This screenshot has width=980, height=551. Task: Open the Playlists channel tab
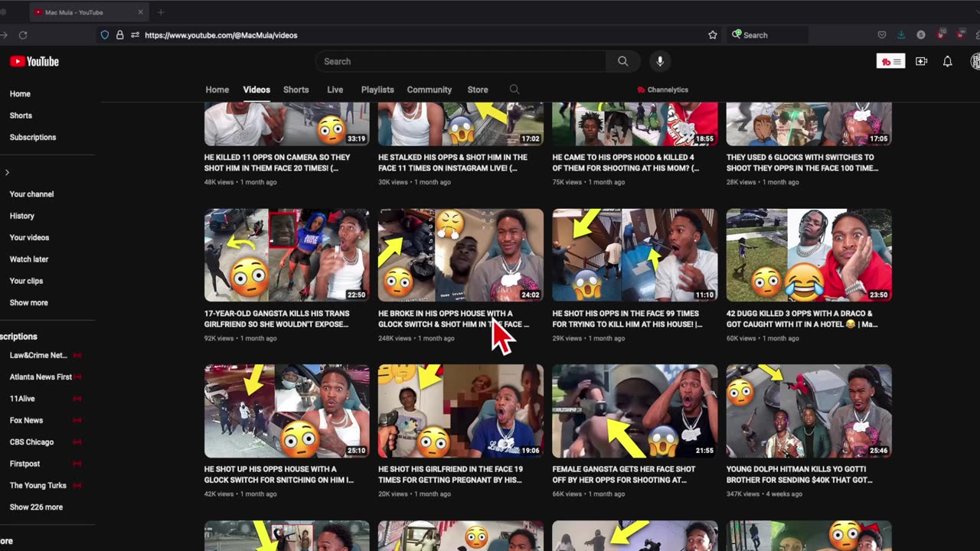click(377, 90)
